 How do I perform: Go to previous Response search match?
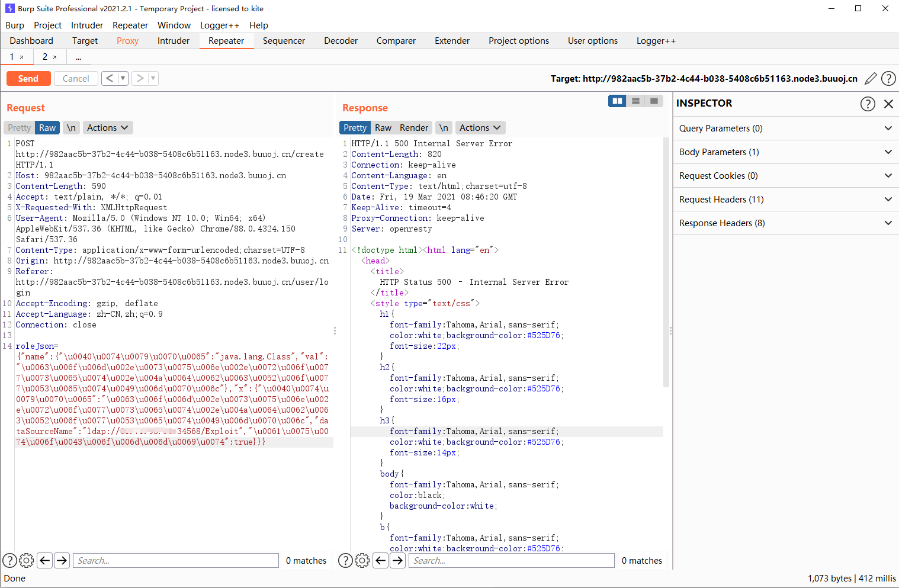tap(381, 560)
